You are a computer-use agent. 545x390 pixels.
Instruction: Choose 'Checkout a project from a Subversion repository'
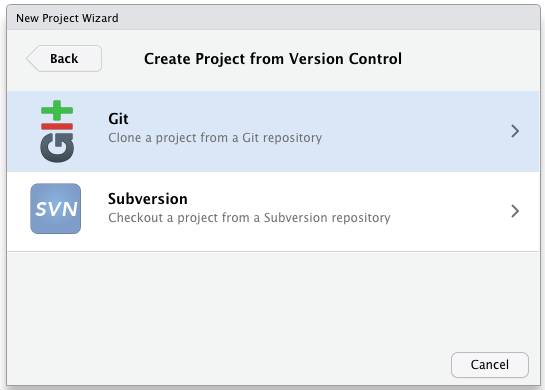[249, 218]
